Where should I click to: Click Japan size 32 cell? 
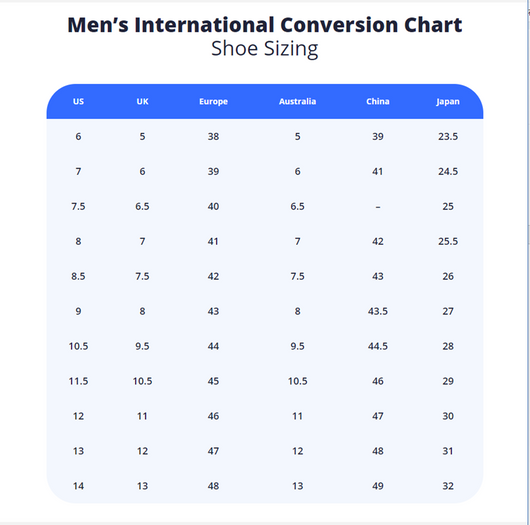(448, 486)
